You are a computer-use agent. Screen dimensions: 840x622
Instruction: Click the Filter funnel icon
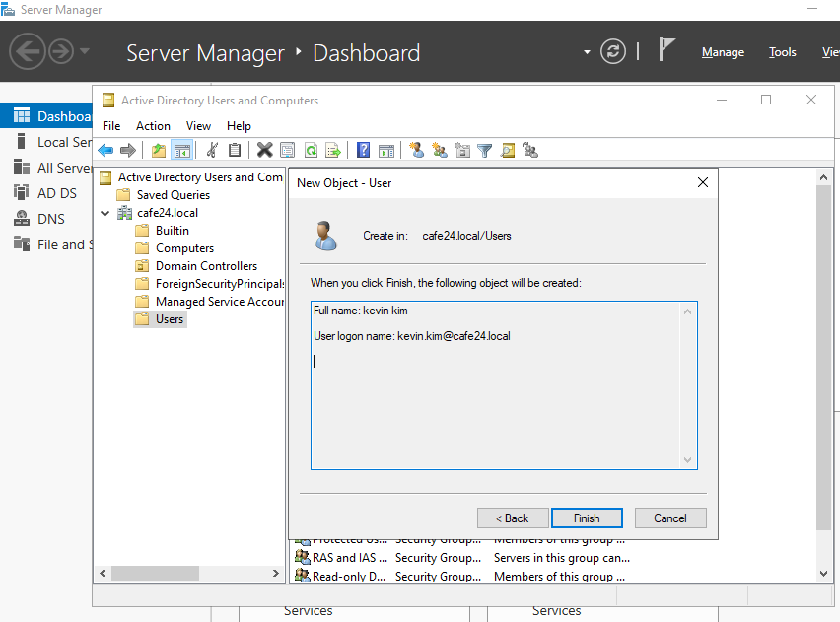click(485, 151)
